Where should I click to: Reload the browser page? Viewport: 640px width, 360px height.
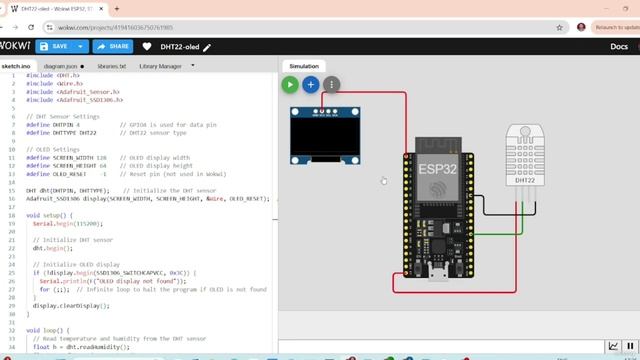coord(31,27)
